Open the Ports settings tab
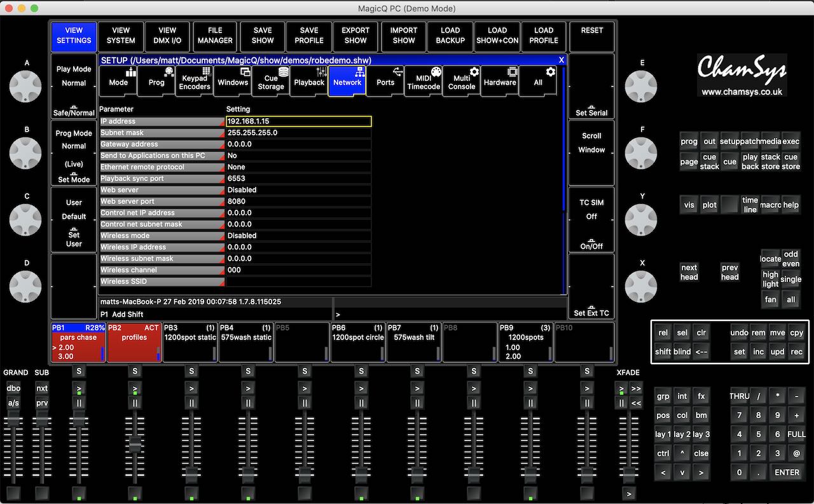This screenshot has width=814, height=504. pyautogui.click(x=385, y=81)
